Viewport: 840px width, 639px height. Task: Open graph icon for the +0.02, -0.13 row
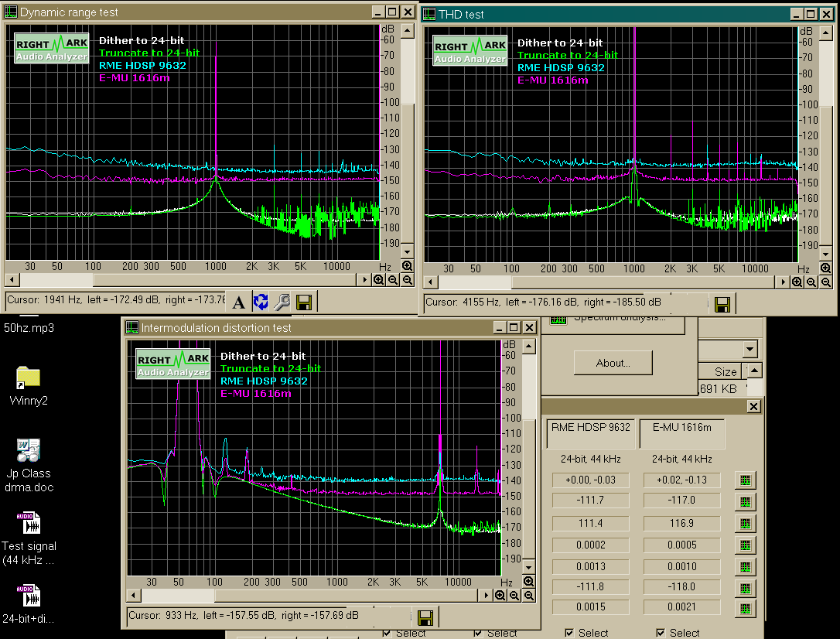pos(745,480)
